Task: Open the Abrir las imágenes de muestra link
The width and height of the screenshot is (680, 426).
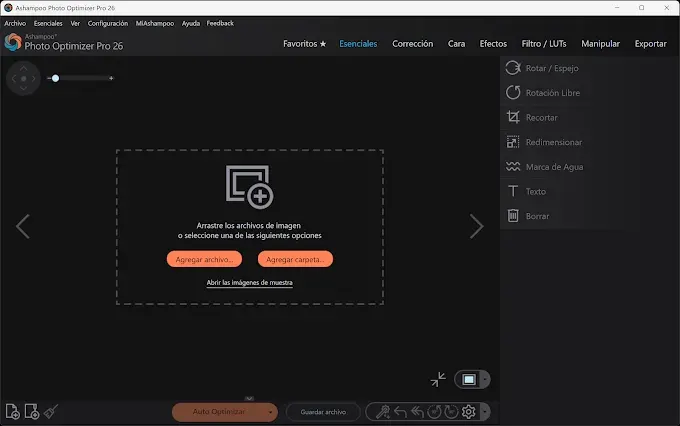Action: pos(249,283)
